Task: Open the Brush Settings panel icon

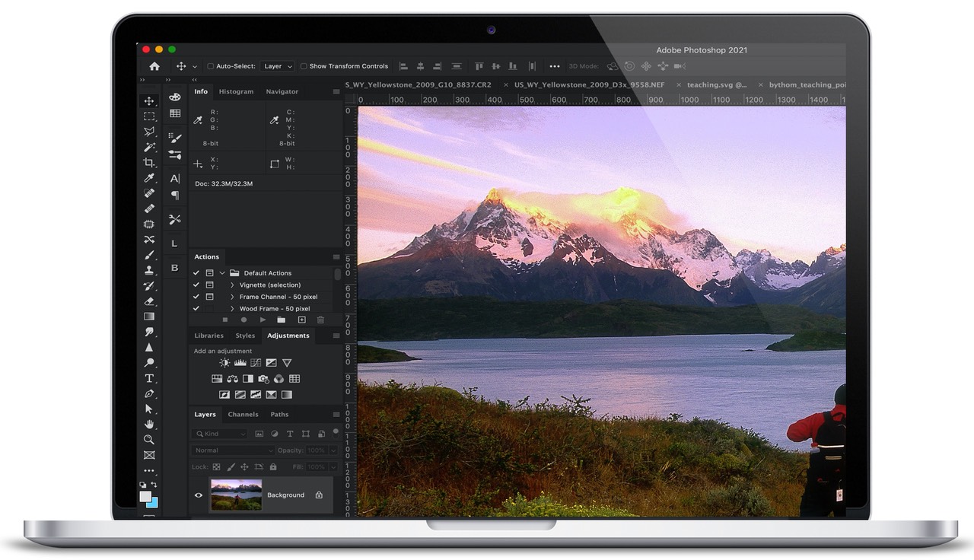Action: [x=175, y=138]
